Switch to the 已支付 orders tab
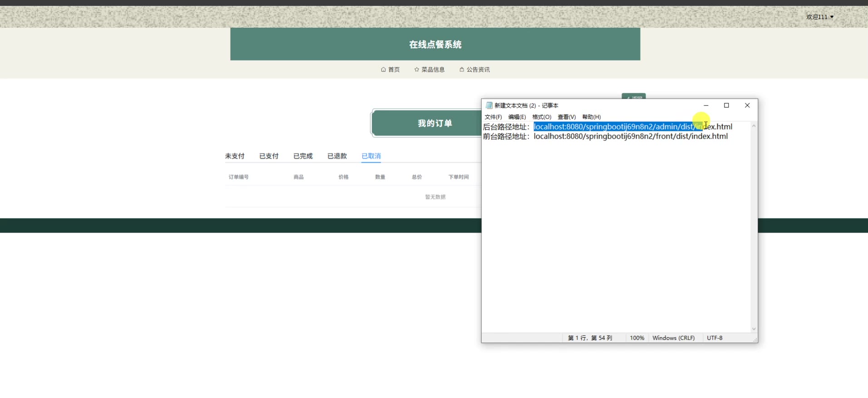The height and width of the screenshot is (398, 868). coord(269,156)
